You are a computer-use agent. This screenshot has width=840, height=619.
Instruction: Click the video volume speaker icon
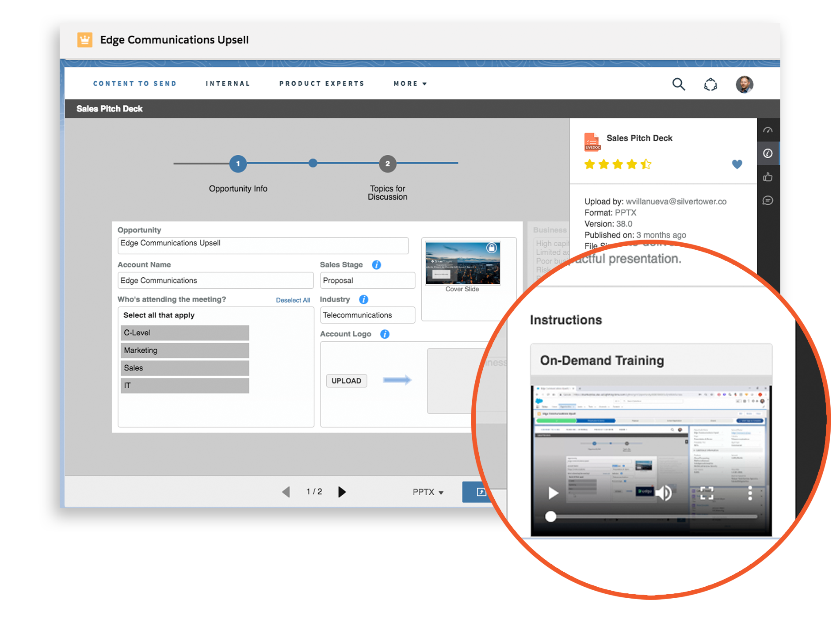click(664, 492)
